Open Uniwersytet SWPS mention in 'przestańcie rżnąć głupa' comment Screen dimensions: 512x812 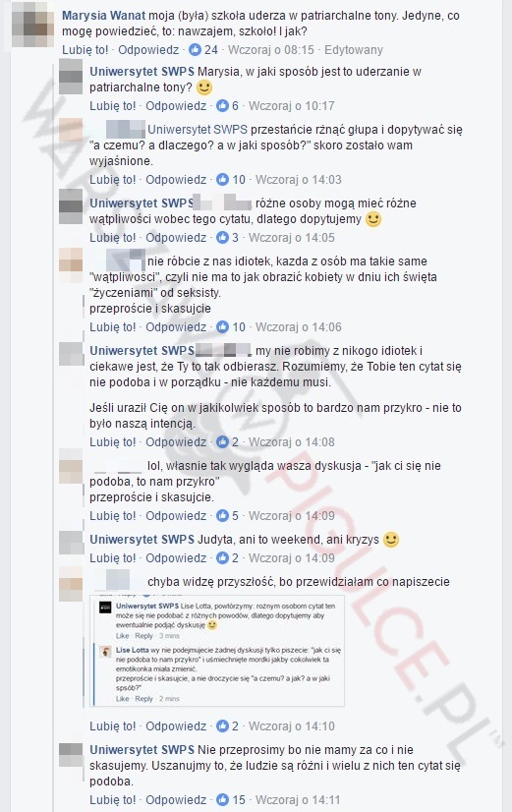[x=198, y=130]
